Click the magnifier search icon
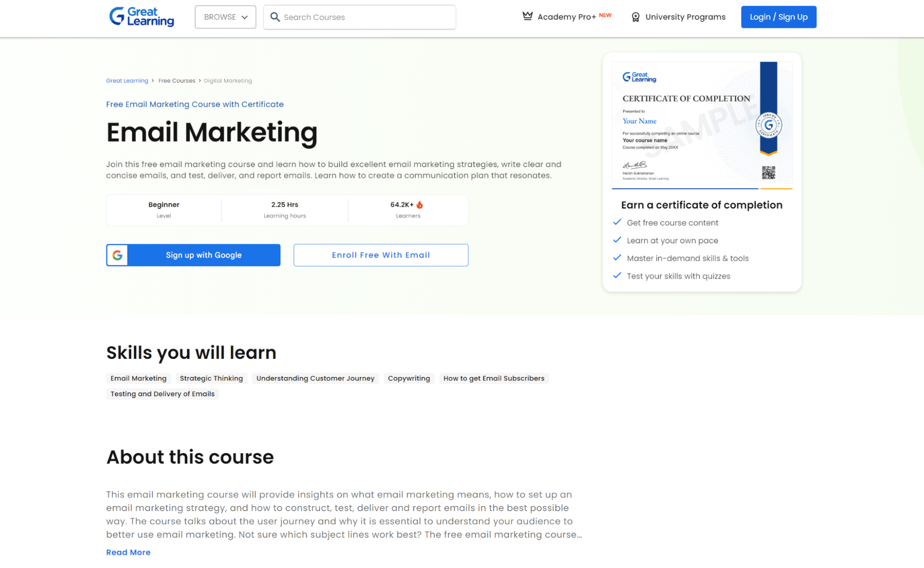Viewport: 924px width, 568px height. [275, 17]
